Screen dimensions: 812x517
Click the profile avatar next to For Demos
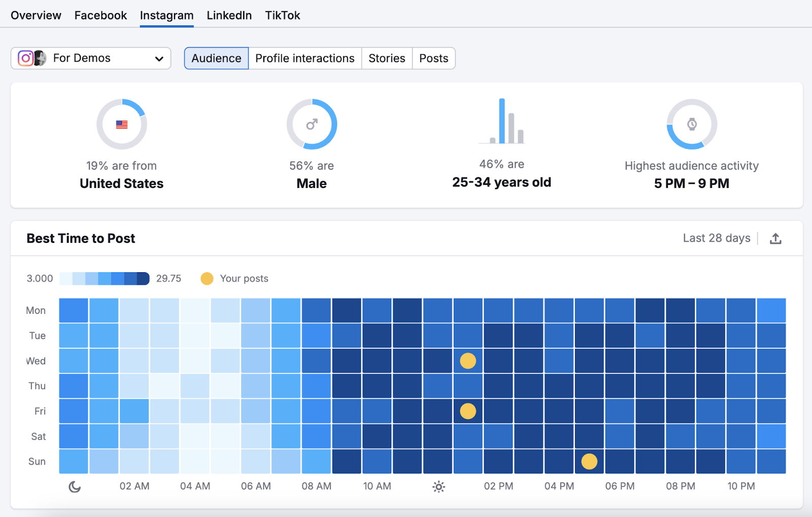40,58
